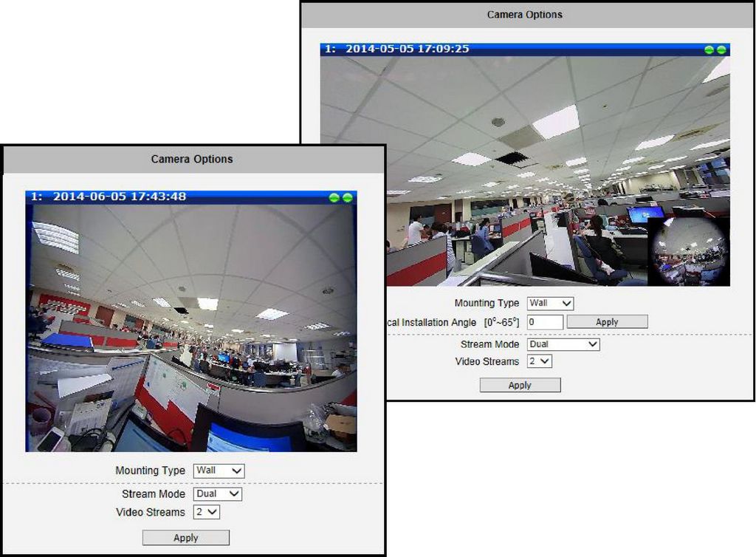Click Camera Options title of front window
This screenshot has width=756, height=557.
point(192,159)
